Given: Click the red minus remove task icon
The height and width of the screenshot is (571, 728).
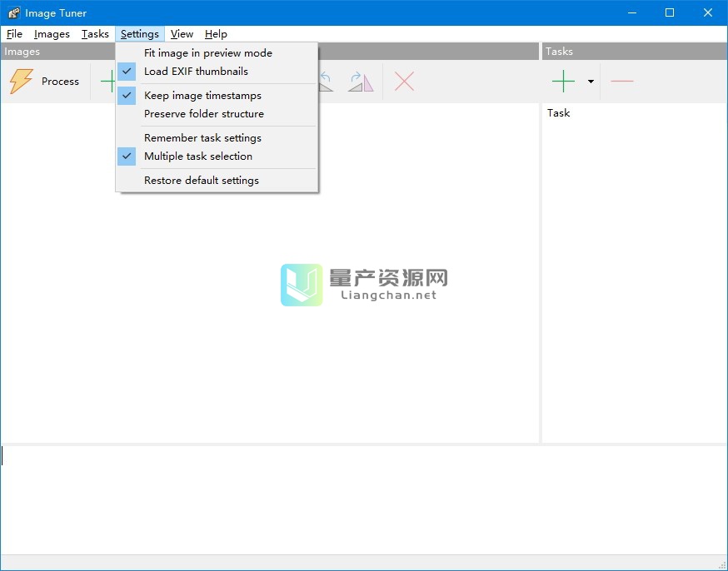Looking at the screenshot, I should pyautogui.click(x=622, y=82).
